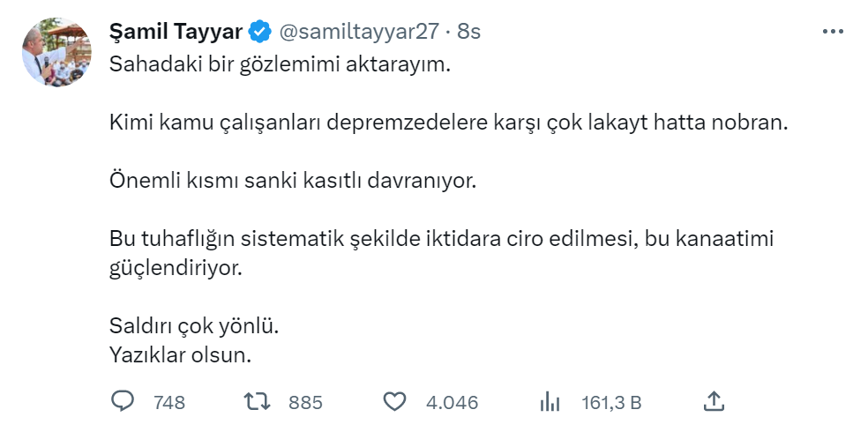
Task: Click the 4.046 likes count
Action: tap(452, 403)
